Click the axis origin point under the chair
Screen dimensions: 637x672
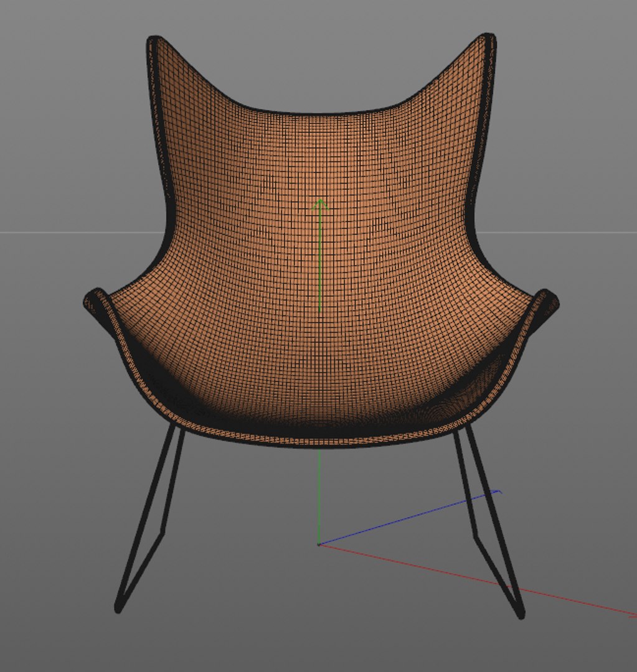pyautogui.click(x=319, y=544)
